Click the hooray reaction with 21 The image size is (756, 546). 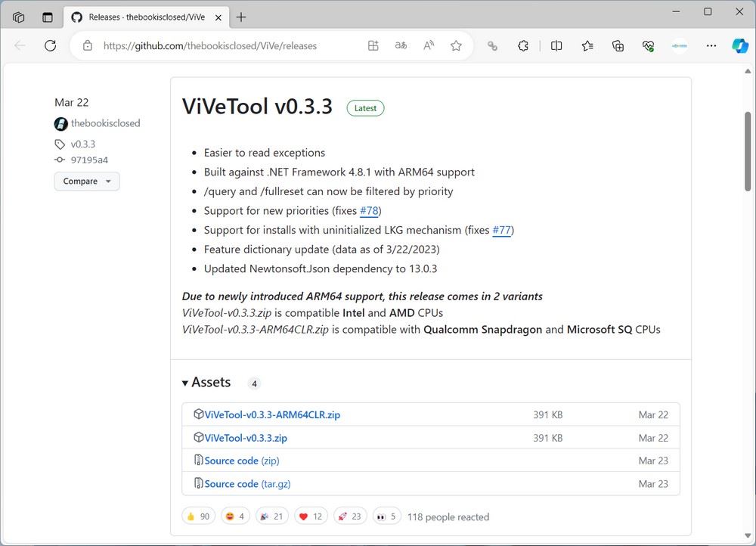tap(272, 517)
